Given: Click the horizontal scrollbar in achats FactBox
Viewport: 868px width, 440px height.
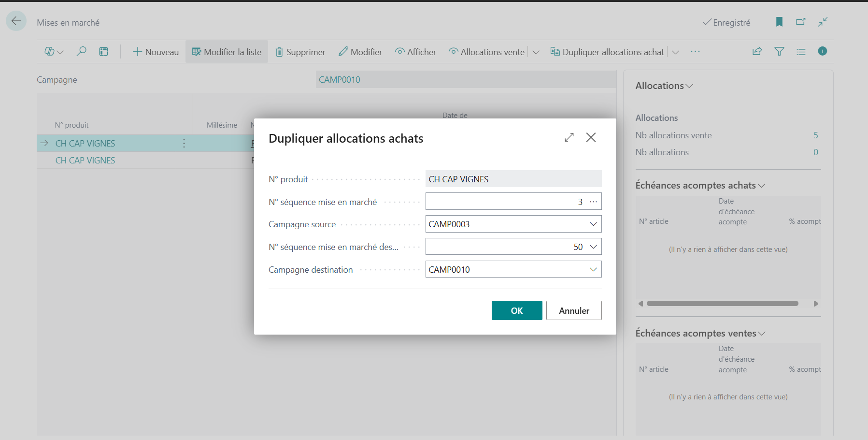Looking at the screenshot, I should pos(723,304).
